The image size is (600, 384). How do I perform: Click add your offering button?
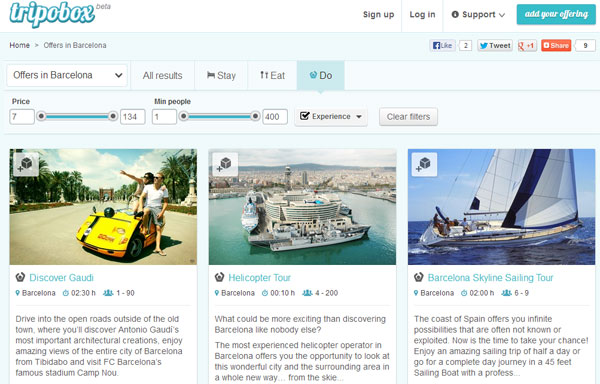(x=556, y=15)
